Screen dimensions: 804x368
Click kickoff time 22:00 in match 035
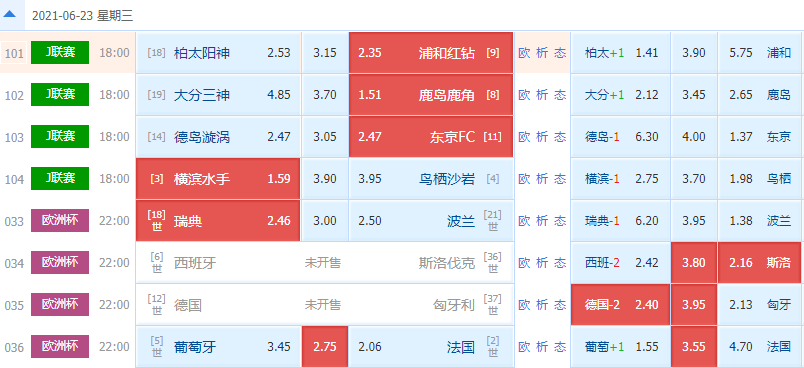pyautogui.click(x=114, y=305)
